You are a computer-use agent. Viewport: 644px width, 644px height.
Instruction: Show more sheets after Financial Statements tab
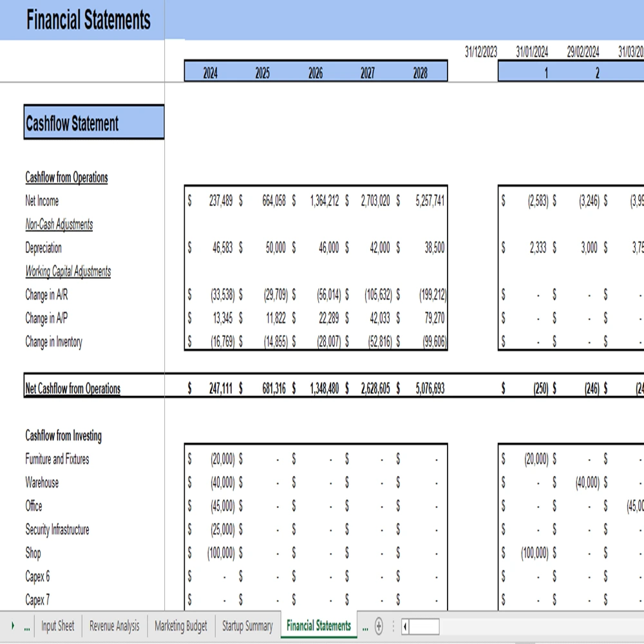pyautogui.click(x=365, y=626)
